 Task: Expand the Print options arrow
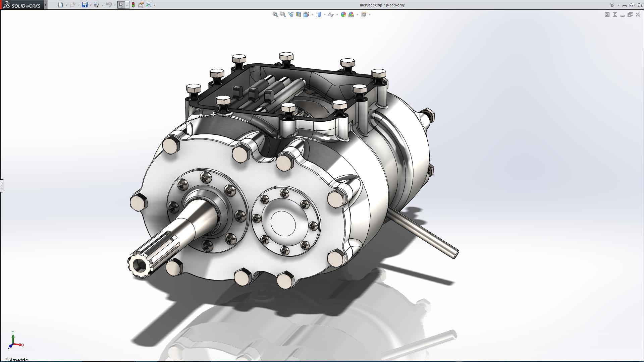pyautogui.click(x=103, y=5)
